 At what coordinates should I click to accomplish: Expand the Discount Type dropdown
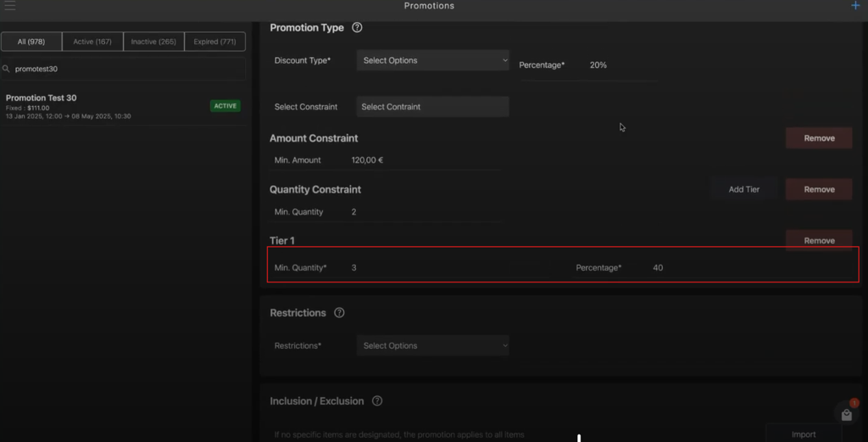[433, 60]
